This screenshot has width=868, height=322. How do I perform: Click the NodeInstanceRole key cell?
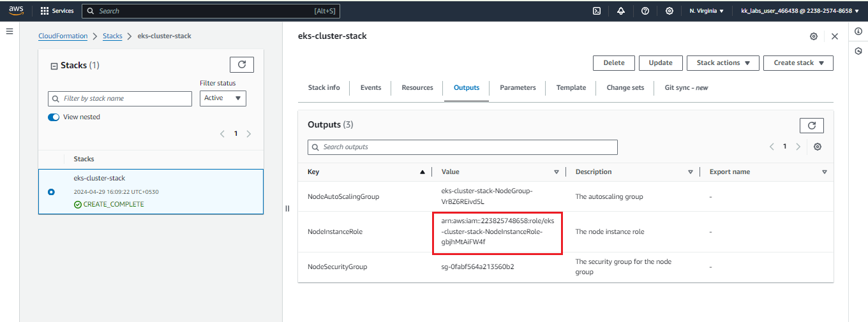coord(335,231)
